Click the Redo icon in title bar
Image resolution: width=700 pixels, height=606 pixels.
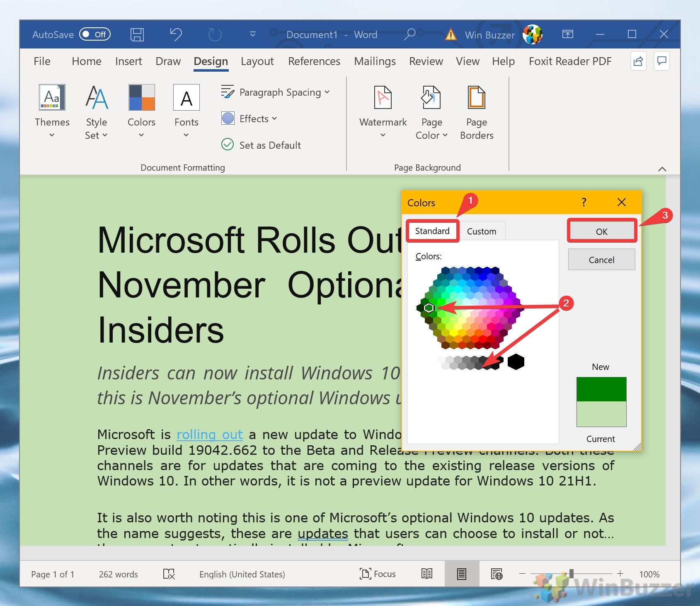tap(215, 35)
